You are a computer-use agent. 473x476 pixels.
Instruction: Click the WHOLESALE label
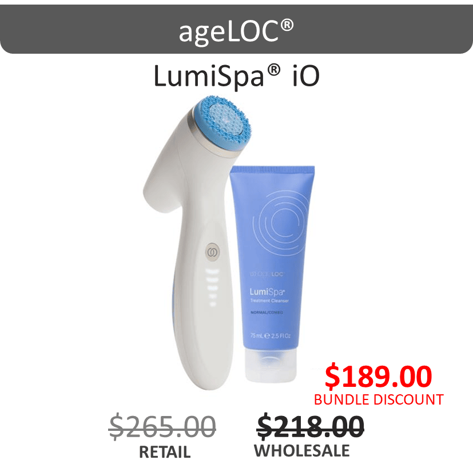coord(301,450)
